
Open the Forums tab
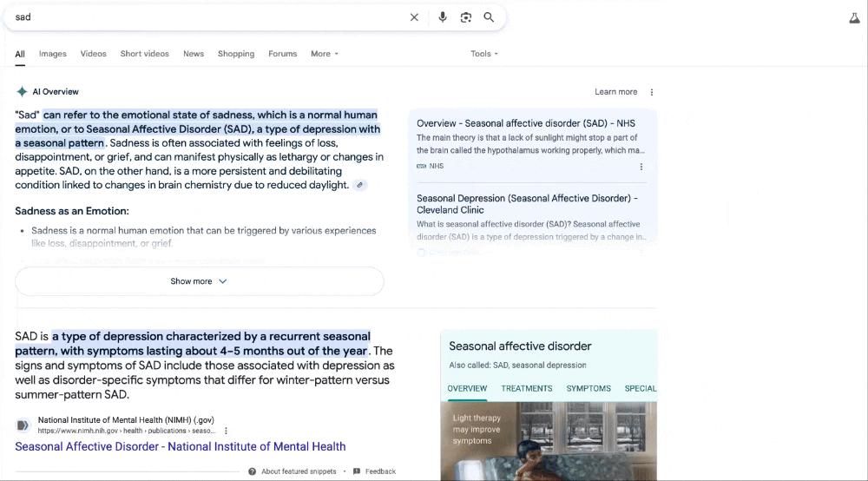pyautogui.click(x=282, y=54)
